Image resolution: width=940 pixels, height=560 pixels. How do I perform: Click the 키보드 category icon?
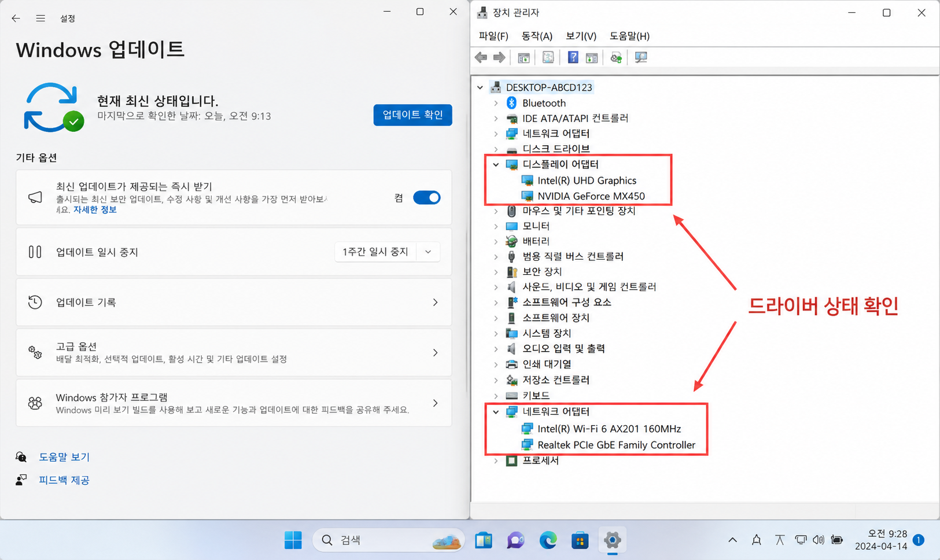pos(511,396)
